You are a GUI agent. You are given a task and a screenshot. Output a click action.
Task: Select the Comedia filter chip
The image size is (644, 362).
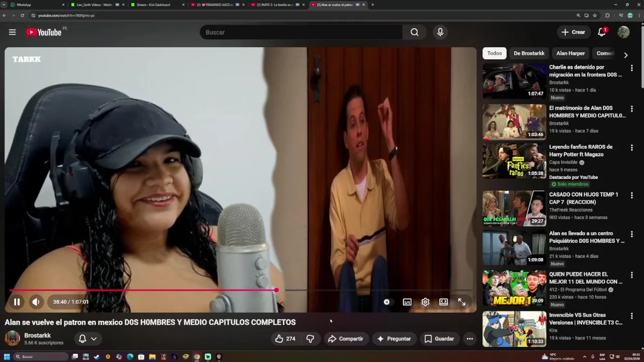pyautogui.click(x=605, y=53)
